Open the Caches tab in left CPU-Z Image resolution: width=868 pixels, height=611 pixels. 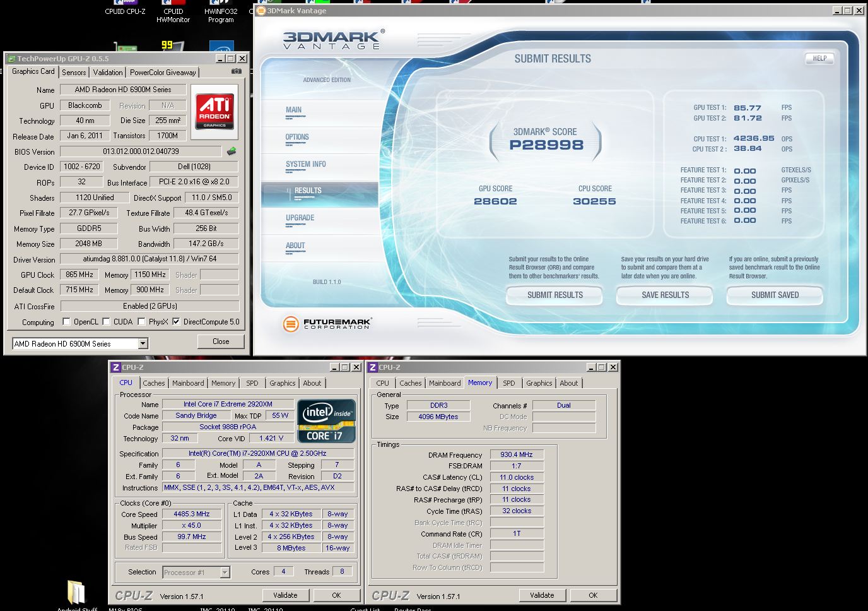click(153, 383)
